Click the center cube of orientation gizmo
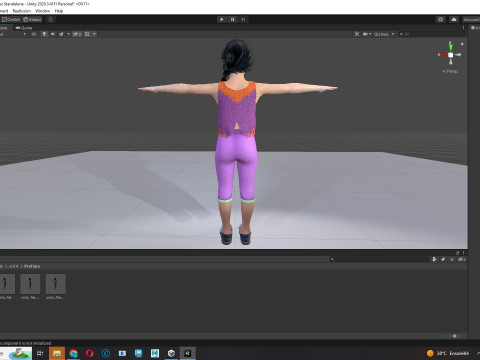Viewport: 480px width, 360px height. [450, 55]
